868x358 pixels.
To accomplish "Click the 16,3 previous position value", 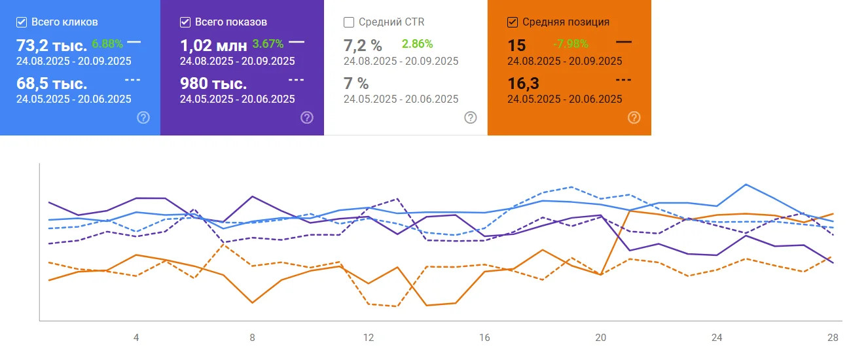I will [x=521, y=84].
